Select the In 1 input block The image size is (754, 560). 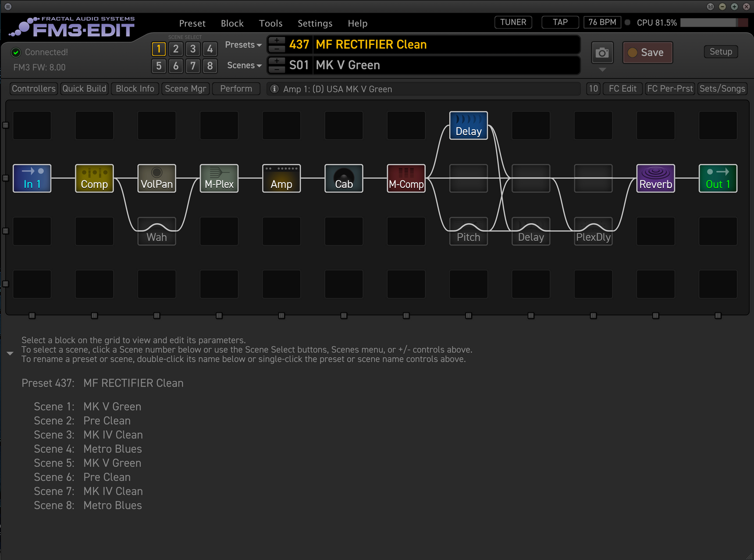[x=32, y=178]
